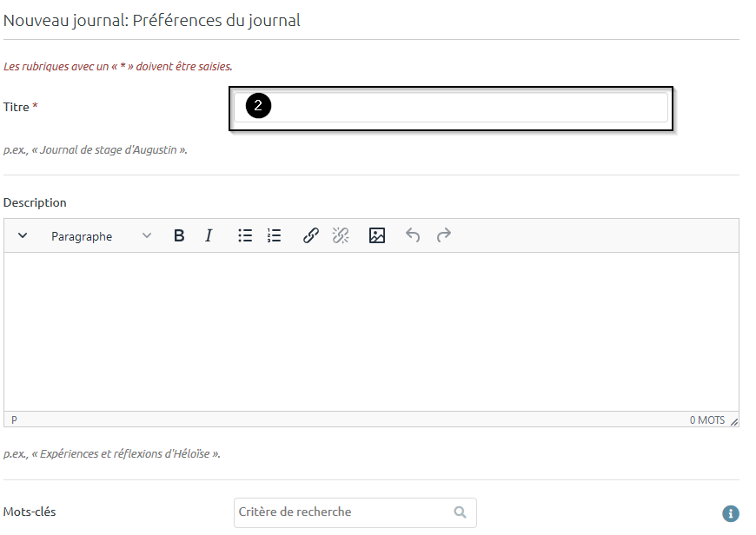Insert a numbered list
This screenshot has height=535, width=756.
click(x=275, y=235)
